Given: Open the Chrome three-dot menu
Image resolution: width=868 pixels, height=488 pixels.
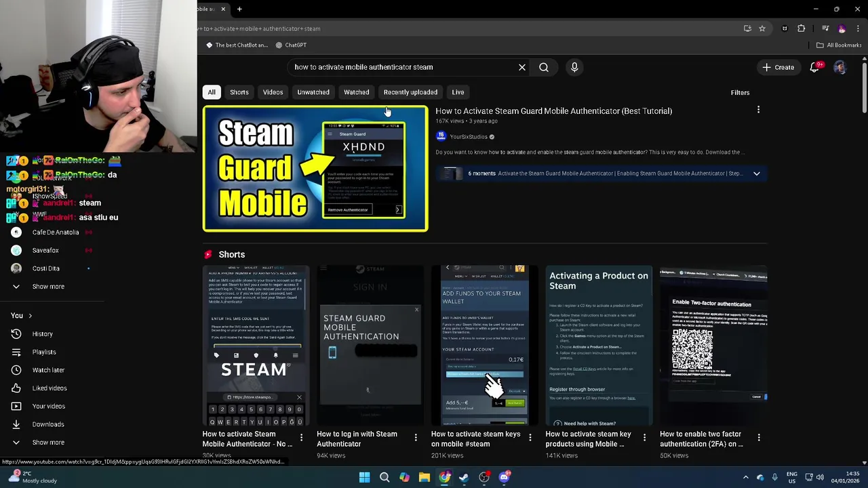Looking at the screenshot, I should pyautogui.click(x=858, y=28).
